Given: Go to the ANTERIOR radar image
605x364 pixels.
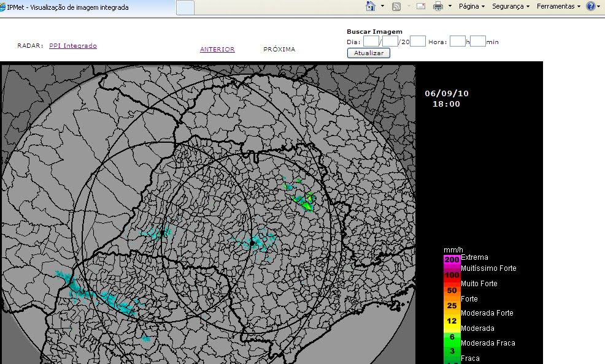Looking at the screenshot, I should (217, 49).
